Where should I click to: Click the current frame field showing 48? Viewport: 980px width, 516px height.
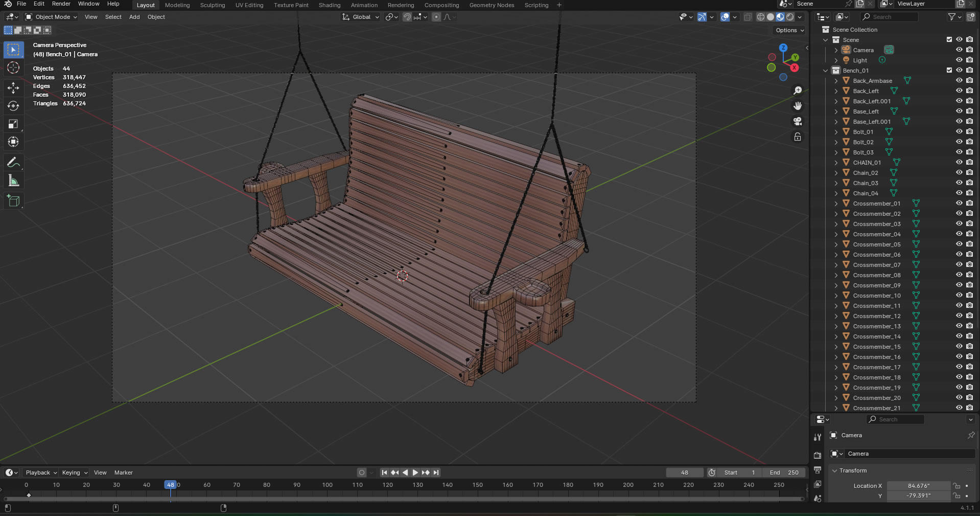coord(685,473)
